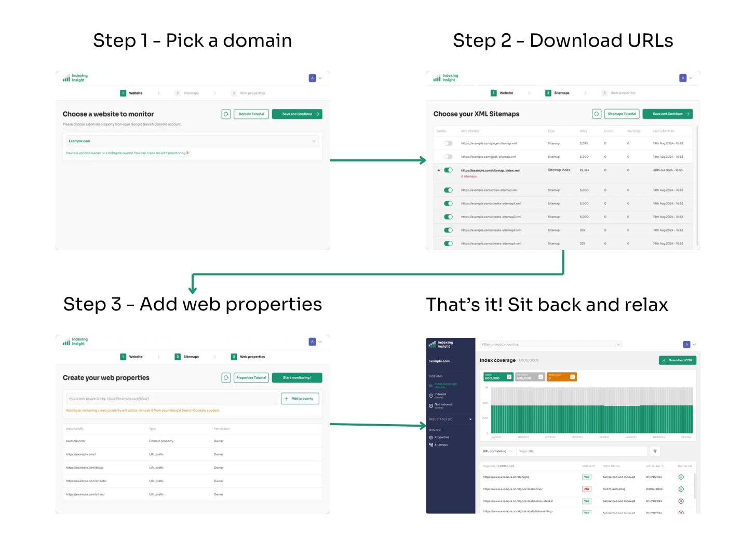Select Website step in Step 1 panel

[131, 93]
